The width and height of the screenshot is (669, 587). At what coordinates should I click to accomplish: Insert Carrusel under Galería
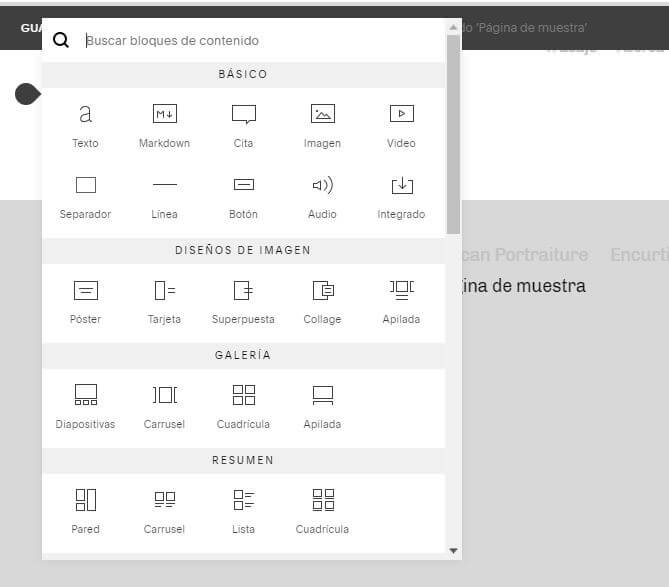(164, 407)
